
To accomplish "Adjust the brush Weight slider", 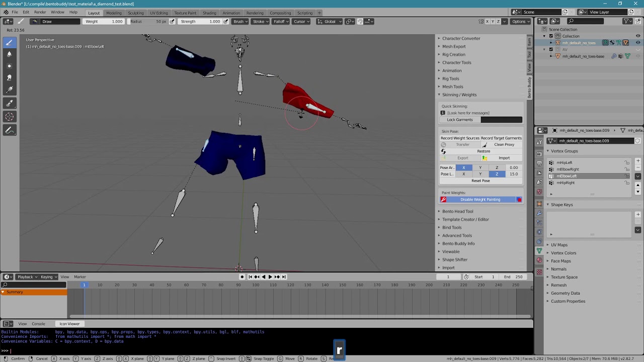I will (x=104, y=22).
